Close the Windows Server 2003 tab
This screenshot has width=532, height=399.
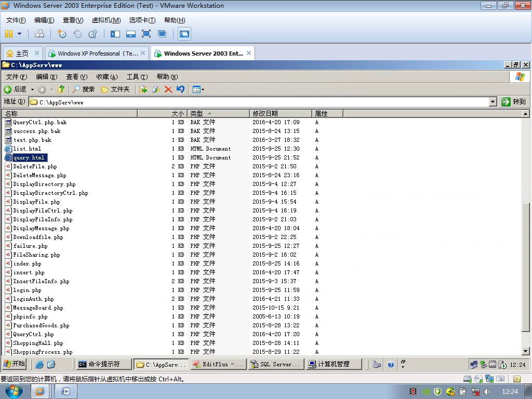[249, 53]
